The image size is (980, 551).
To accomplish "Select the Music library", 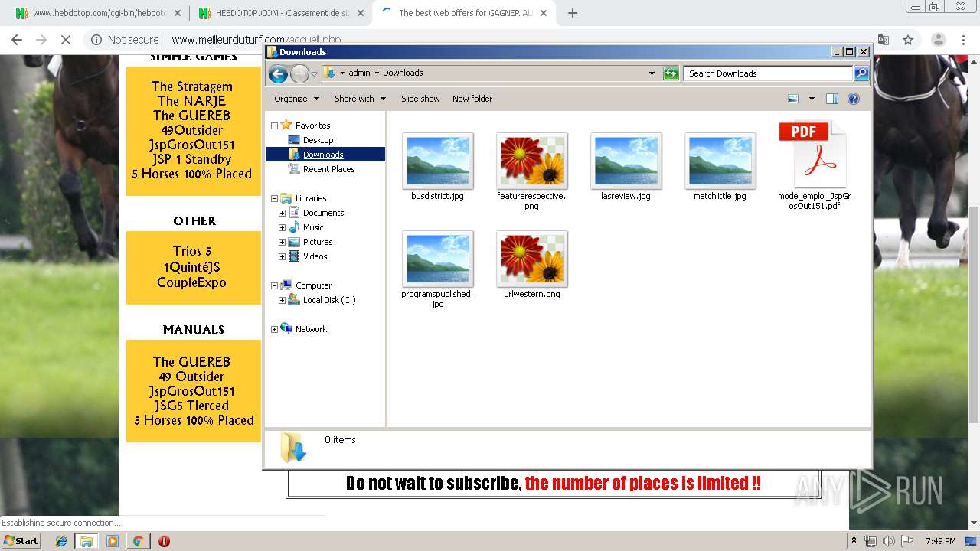I will click(313, 227).
